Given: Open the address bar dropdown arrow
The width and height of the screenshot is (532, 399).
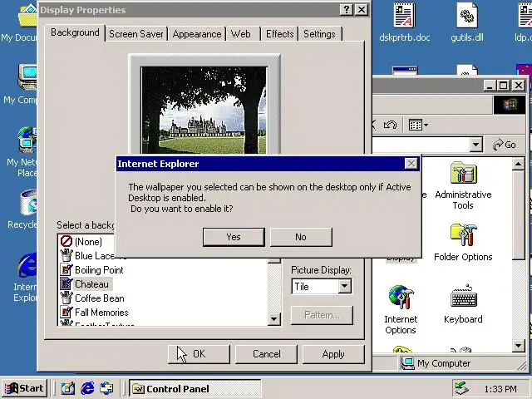Looking at the screenshot, I should pyautogui.click(x=475, y=145).
